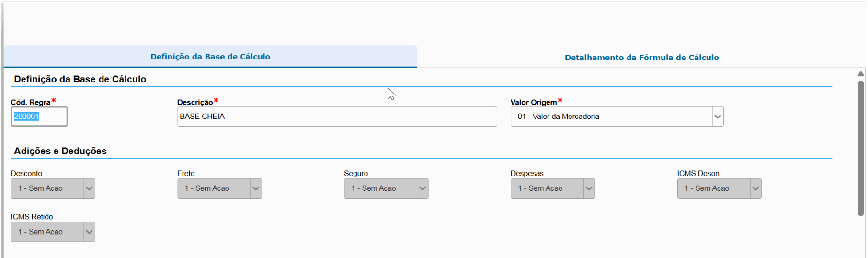Click the Definição da Base de Cálculo section heading

(x=80, y=79)
